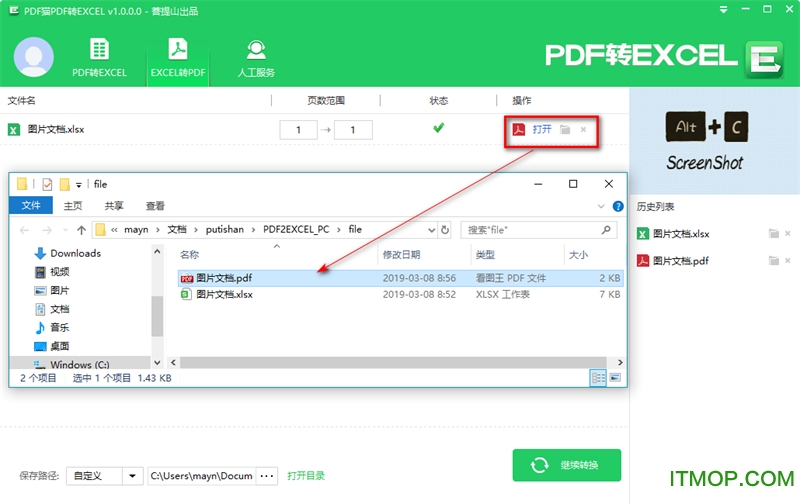Open 视频 in navigation pane
The height and width of the screenshot is (504, 800).
[x=52, y=272]
